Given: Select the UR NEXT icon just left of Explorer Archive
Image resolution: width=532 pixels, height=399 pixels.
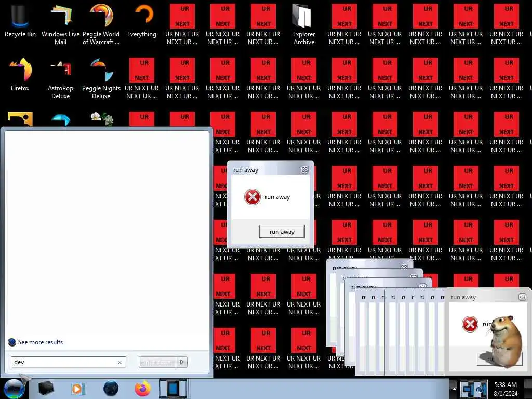Looking at the screenshot, I should pos(263,24).
